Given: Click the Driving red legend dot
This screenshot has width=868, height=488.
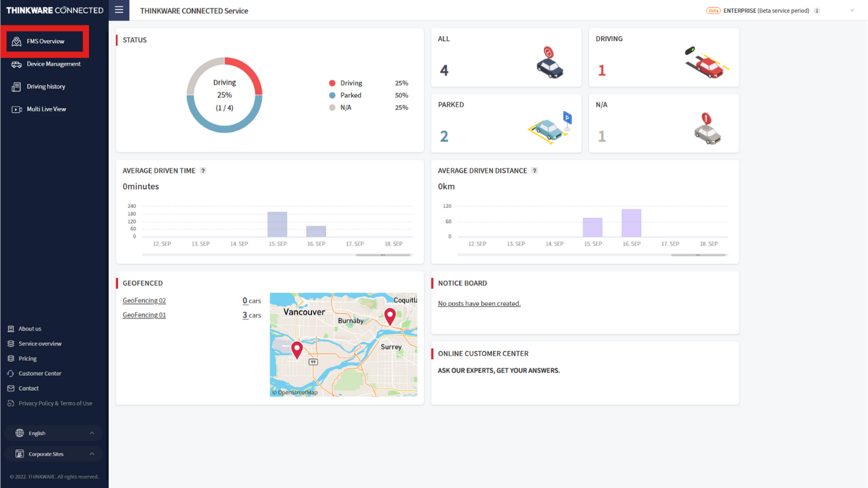Looking at the screenshot, I should click(x=332, y=83).
